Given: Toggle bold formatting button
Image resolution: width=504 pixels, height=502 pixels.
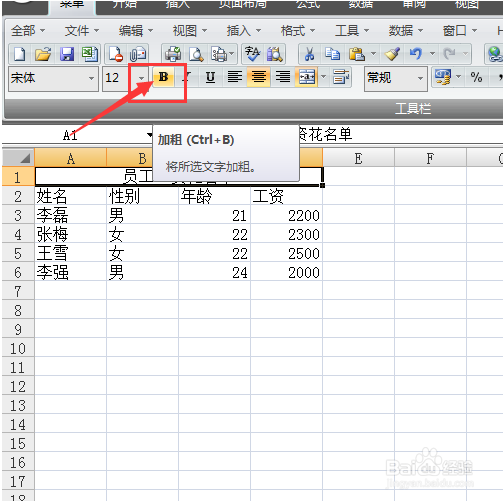Looking at the screenshot, I should coord(163,77).
